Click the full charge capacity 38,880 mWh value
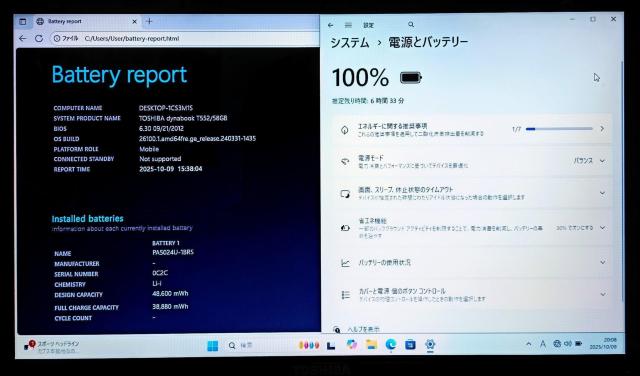 [170, 307]
